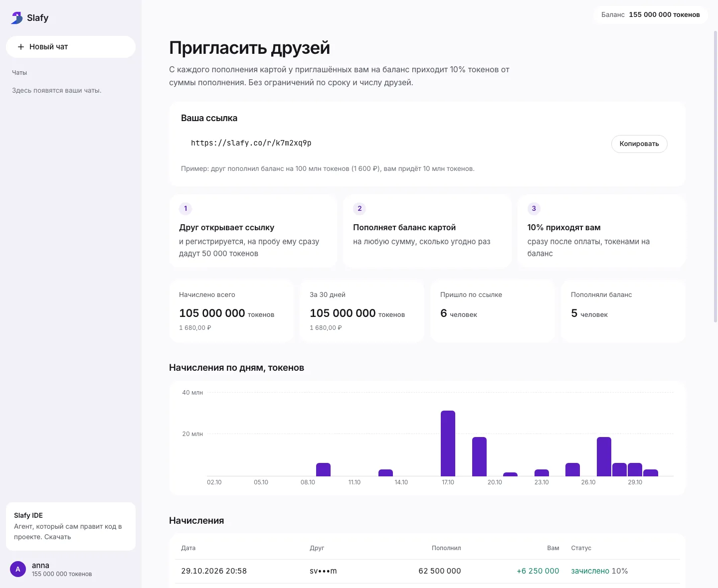The width and height of the screenshot is (718, 588).
Task: Click the Пригласить друзей heading
Action: (x=250, y=48)
